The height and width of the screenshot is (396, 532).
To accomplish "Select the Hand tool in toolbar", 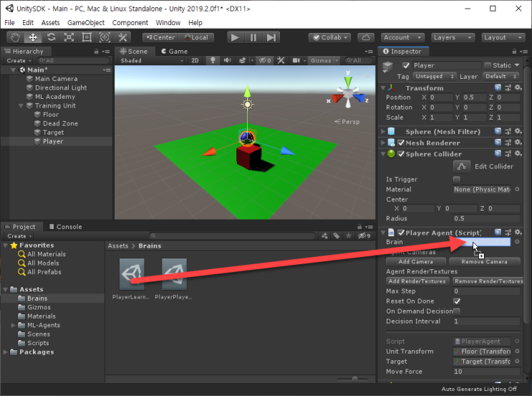I will point(14,37).
